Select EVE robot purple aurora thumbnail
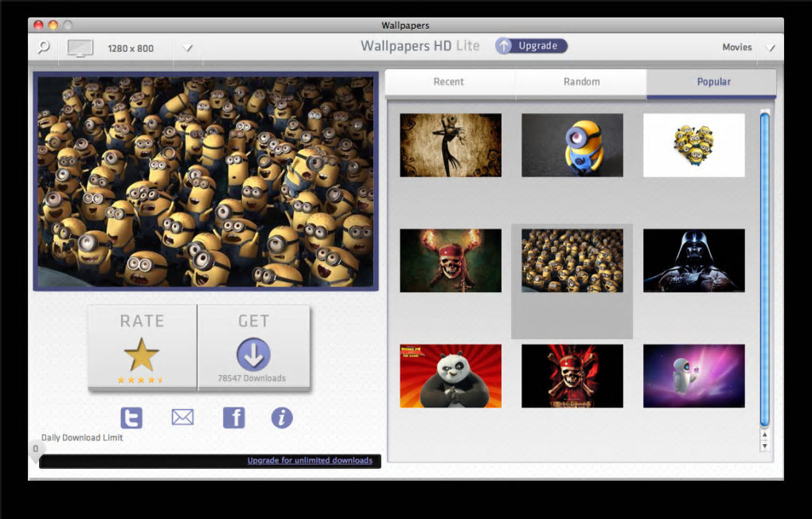812x519 pixels. pyautogui.click(x=694, y=376)
